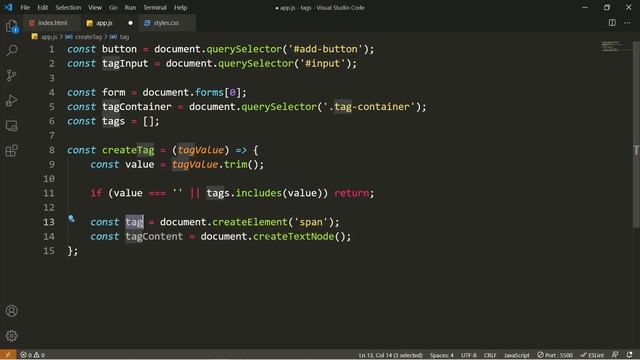Click the VS Code logo in title bar

click(8, 7)
